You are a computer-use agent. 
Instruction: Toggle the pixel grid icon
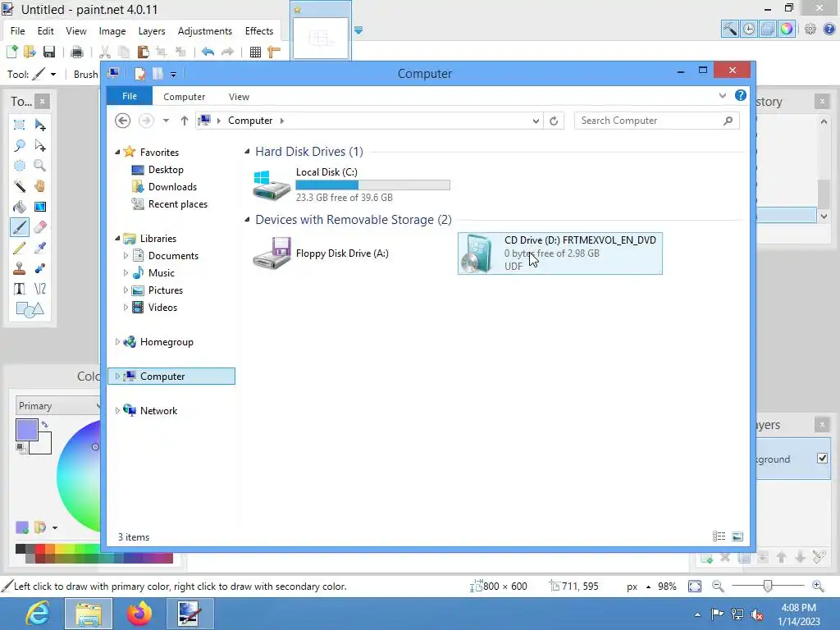(256, 52)
